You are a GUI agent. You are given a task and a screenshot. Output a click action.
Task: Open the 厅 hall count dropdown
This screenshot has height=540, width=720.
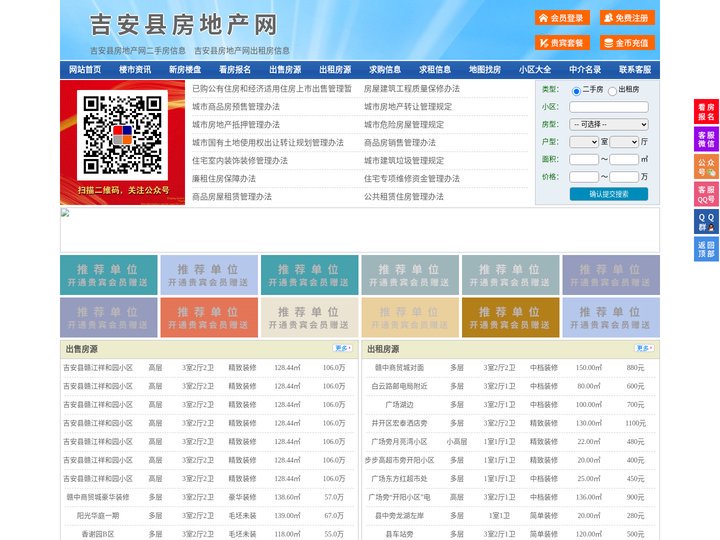pyautogui.click(x=624, y=142)
